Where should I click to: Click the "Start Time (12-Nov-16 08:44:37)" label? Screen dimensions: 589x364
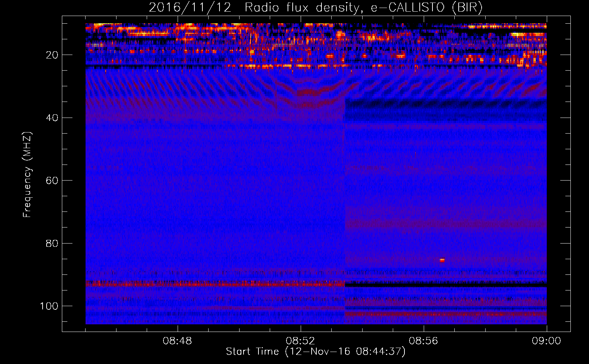point(316,352)
